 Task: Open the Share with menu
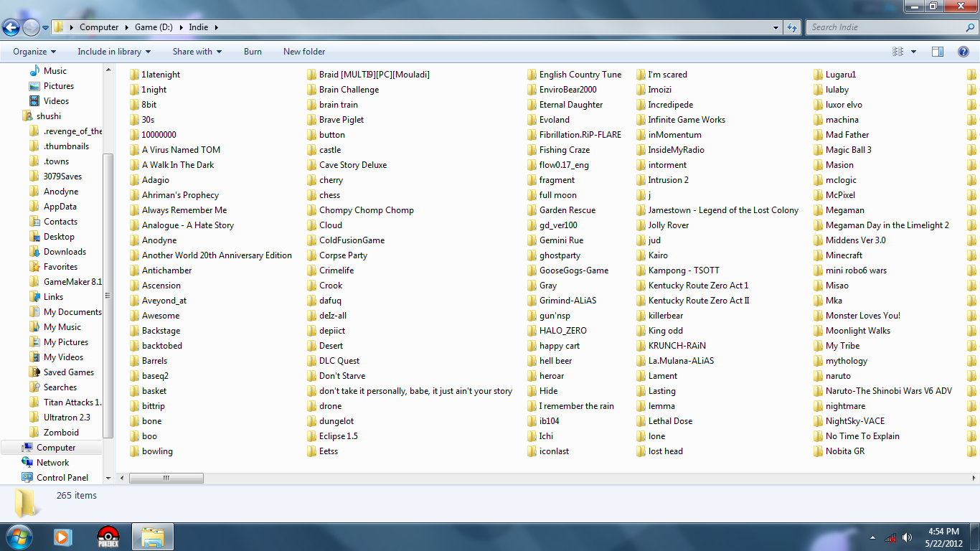coord(197,52)
